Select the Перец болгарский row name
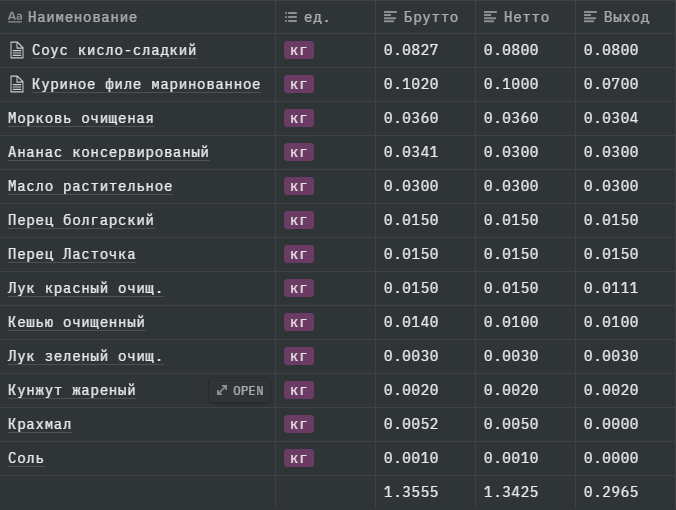This screenshot has height=510, width=676. (x=81, y=220)
